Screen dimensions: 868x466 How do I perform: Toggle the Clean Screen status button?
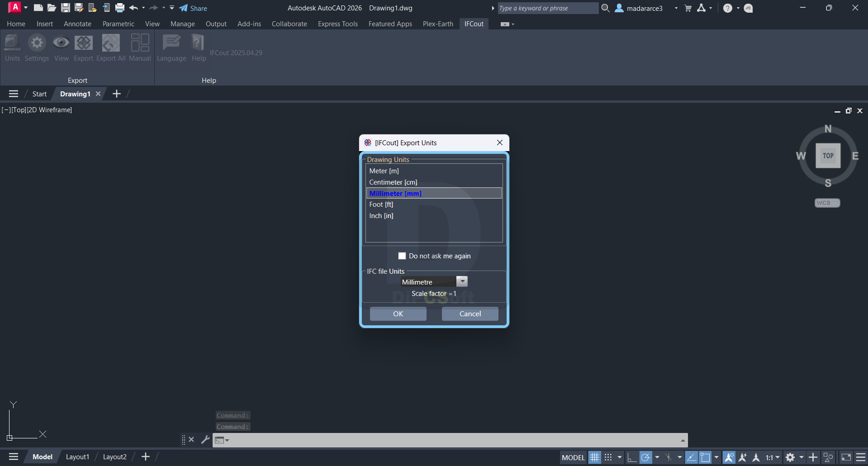[x=846, y=457]
